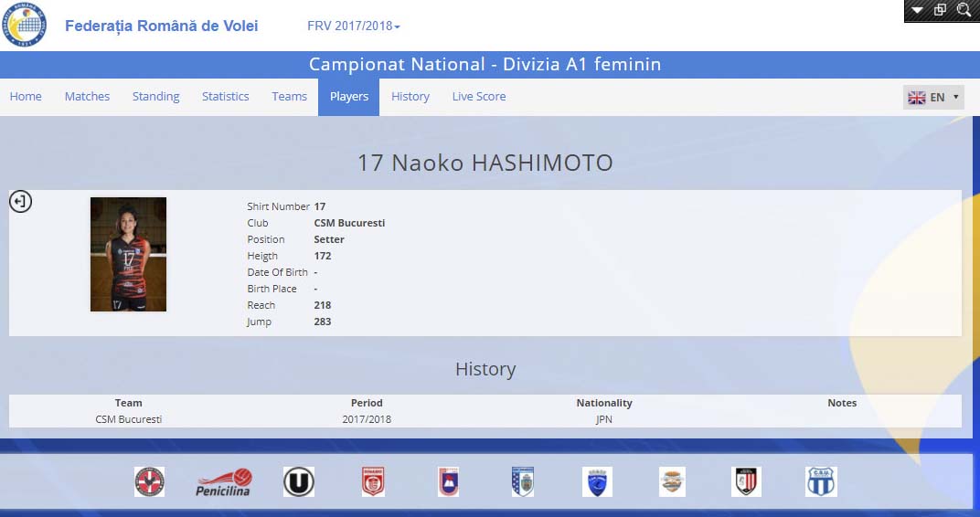Screen dimensions: 980x517
Task: Click the Campionat National Divizia A1 feminin banner
Action: tap(485, 64)
